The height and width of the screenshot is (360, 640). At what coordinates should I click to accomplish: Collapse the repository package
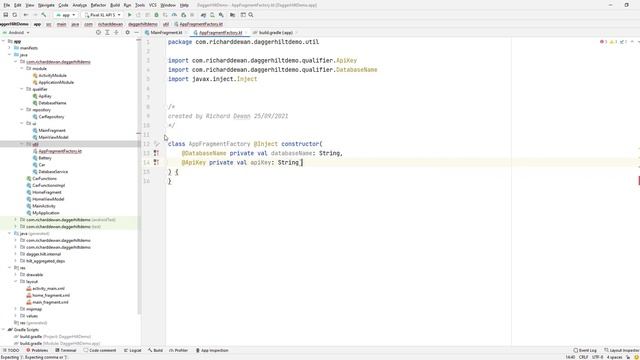[x=22, y=109]
